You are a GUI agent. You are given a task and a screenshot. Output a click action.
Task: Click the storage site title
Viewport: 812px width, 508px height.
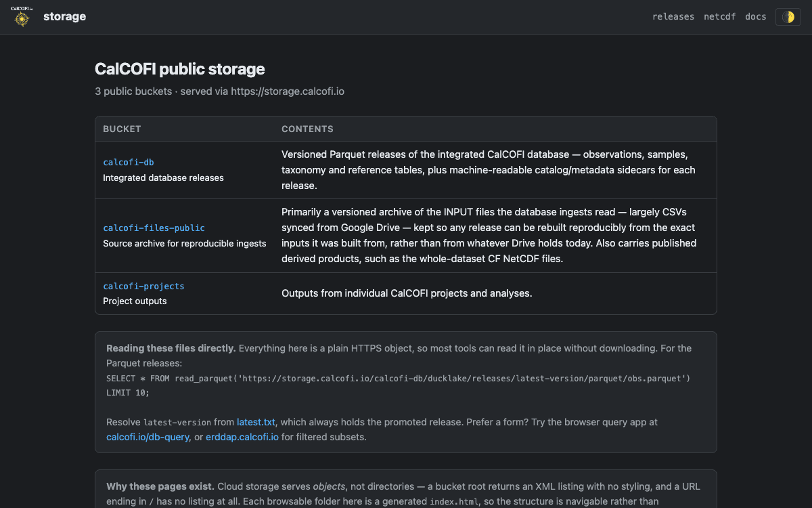[x=64, y=17]
